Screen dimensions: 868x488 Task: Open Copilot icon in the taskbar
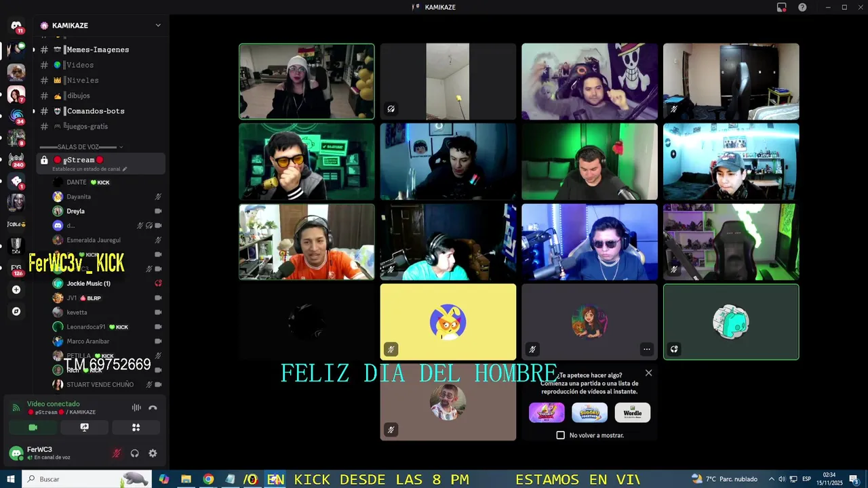[163, 479]
